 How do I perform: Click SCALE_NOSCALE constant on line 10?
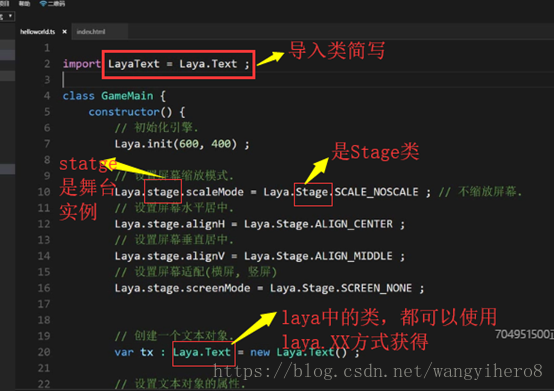[x=376, y=192]
